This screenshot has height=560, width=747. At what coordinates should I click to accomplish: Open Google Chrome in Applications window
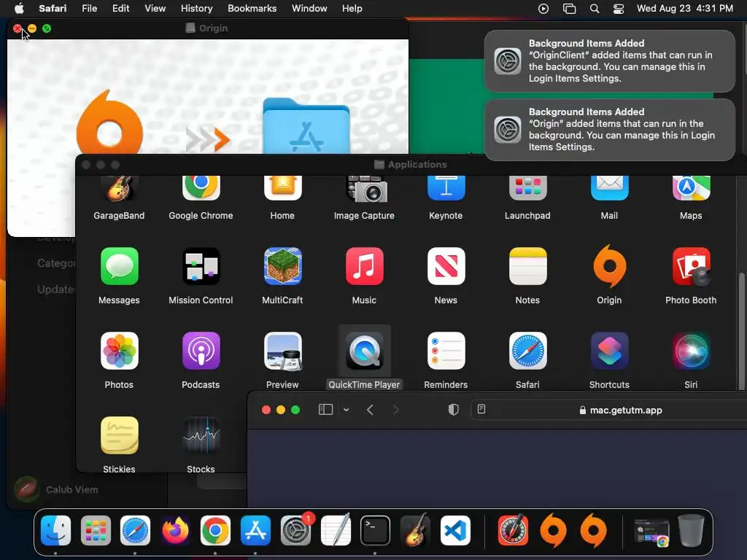tap(201, 188)
